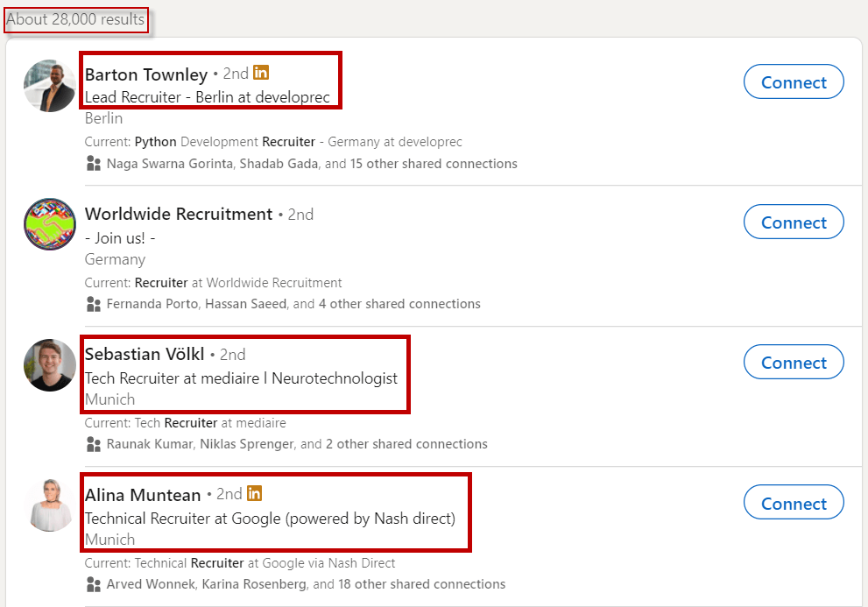This screenshot has height=607, width=868.
Task: Connect with Sebastian Völkl
Action: pos(794,363)
